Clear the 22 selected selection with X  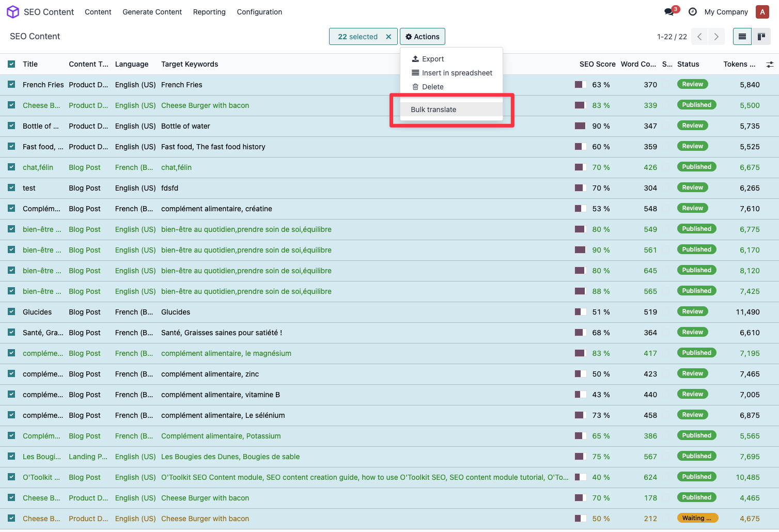pyautogui.click(x=388, y=37)
